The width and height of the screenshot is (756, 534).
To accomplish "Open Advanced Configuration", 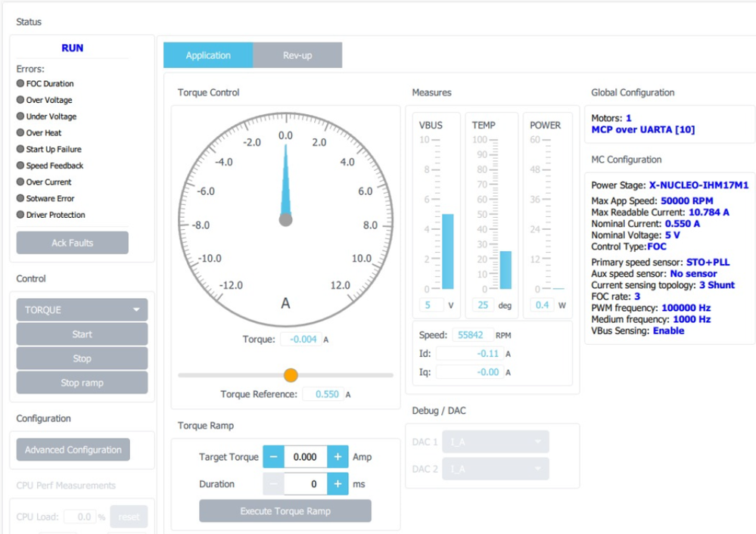I will pos(73,449).
